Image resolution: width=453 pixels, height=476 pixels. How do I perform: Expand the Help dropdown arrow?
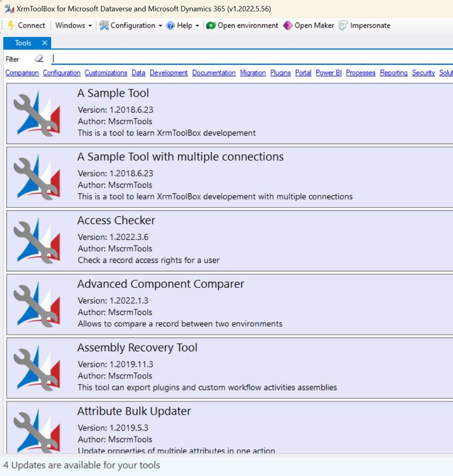tap(197, 26)
